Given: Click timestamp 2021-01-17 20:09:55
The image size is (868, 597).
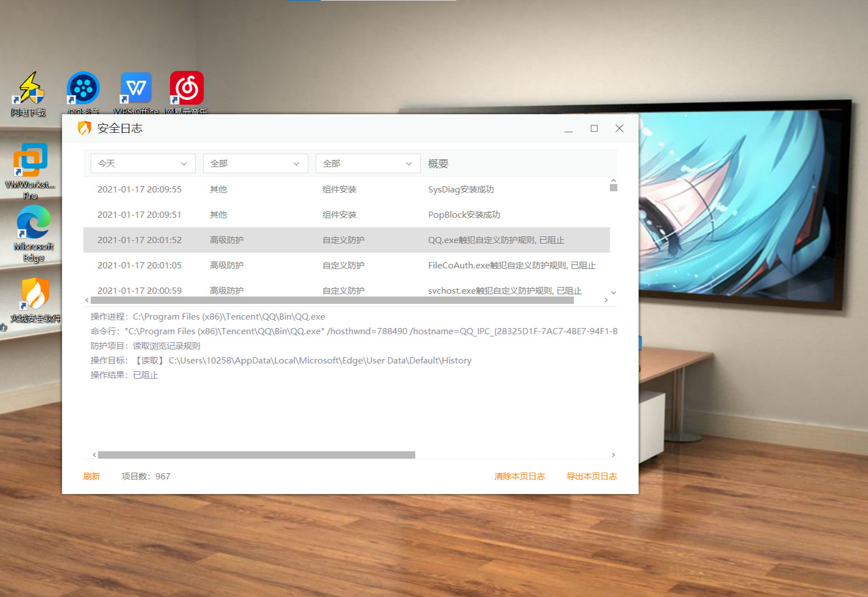Looking at the screenshot, I should [140, 190].
